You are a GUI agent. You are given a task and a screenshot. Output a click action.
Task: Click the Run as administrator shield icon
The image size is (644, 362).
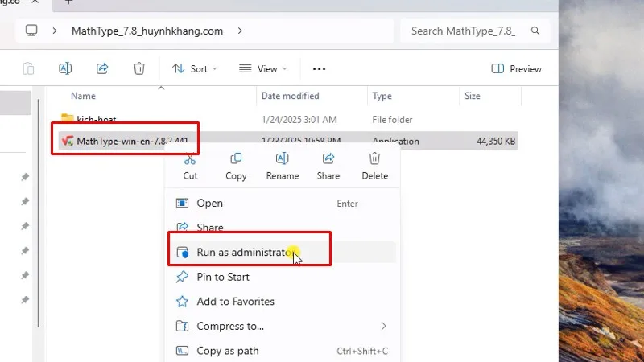[x=183, y=252]
